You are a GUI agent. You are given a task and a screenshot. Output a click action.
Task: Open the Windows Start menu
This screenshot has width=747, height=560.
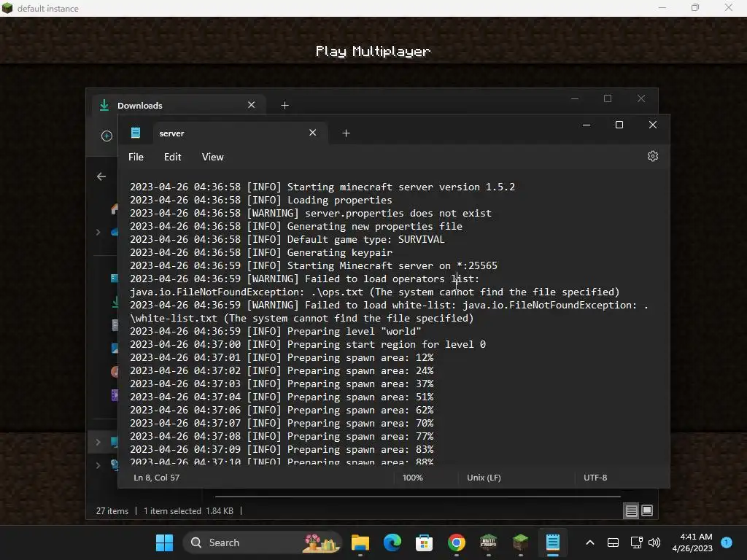[164, 542]
